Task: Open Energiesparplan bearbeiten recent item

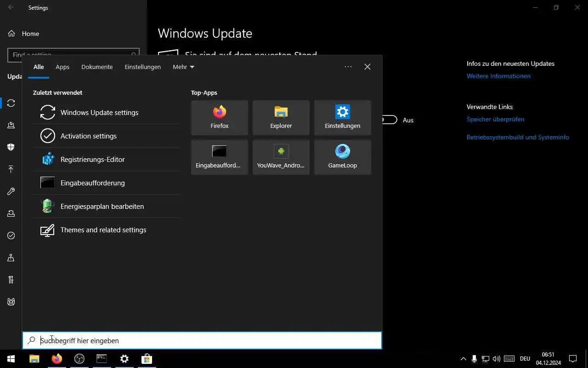Action: tap(107, 206)
